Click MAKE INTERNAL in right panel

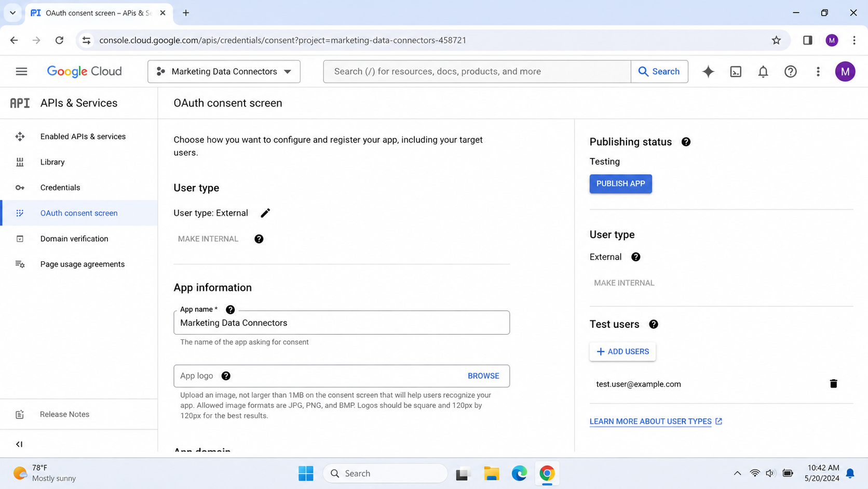coord(624,283)
